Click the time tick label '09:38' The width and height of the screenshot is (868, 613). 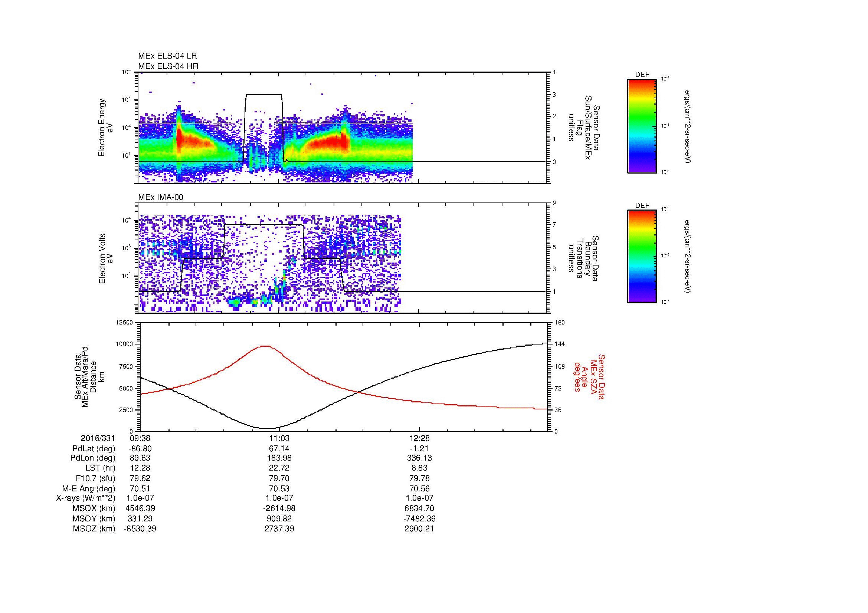coord(140,438)
